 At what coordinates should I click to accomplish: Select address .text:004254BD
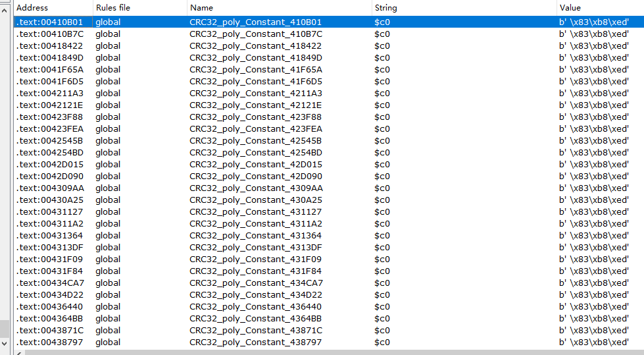point(50,153)
